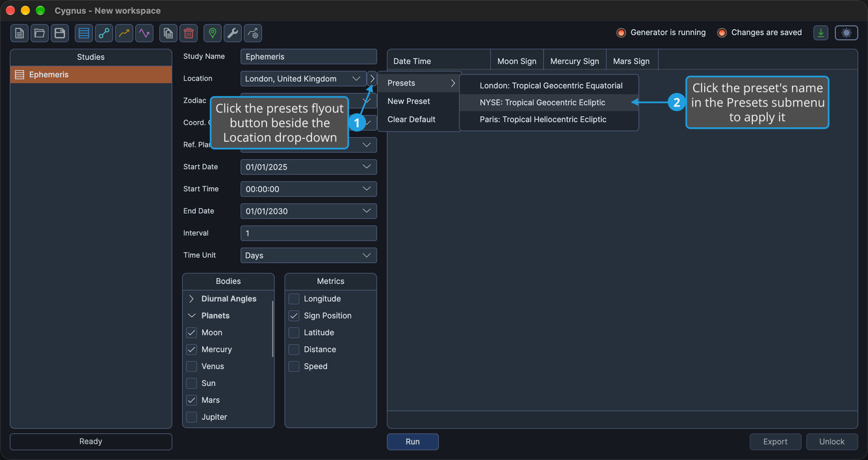Click the Study Name input field
Screen dimensions: 868x460
[309, 57]
